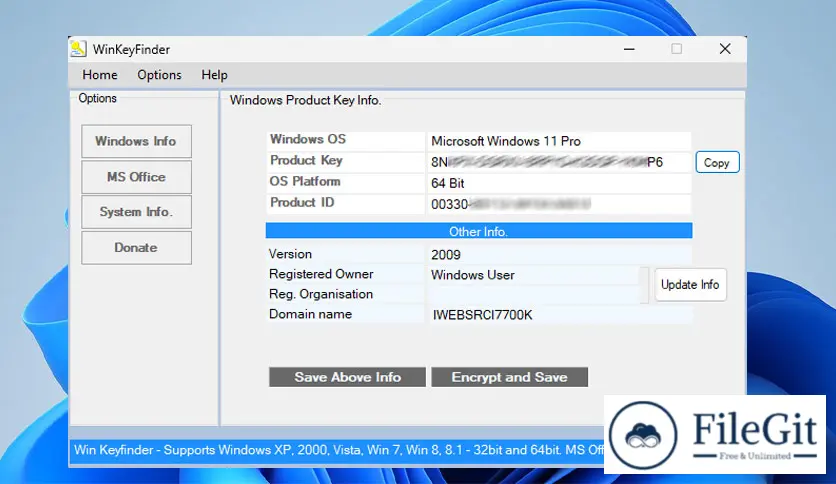The width and height of the screenshot is (836, 484).
Task: Click the Registered Owner field with Windows User
Action: tap(534, 275)
